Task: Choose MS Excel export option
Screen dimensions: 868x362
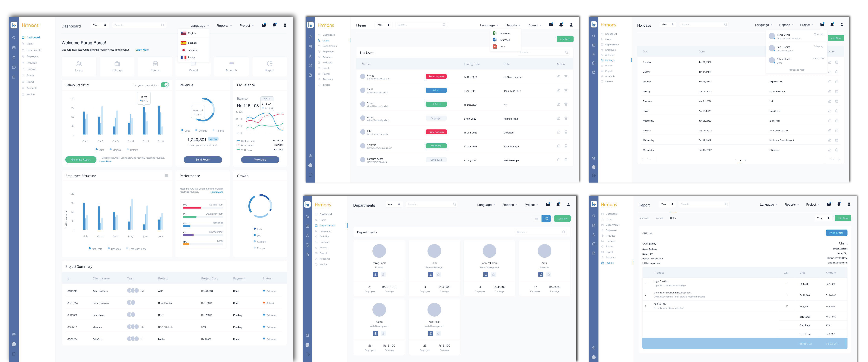Action: tap(502, 33)
